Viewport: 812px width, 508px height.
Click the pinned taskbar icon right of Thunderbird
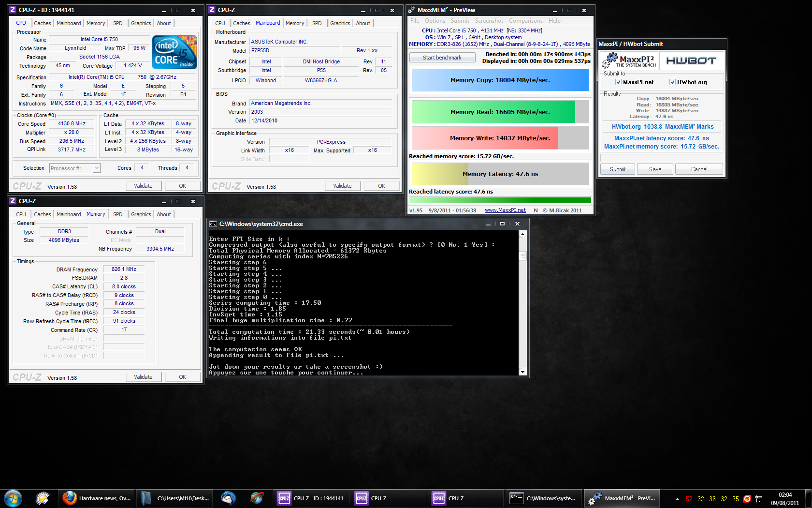(x=257, y=498)
